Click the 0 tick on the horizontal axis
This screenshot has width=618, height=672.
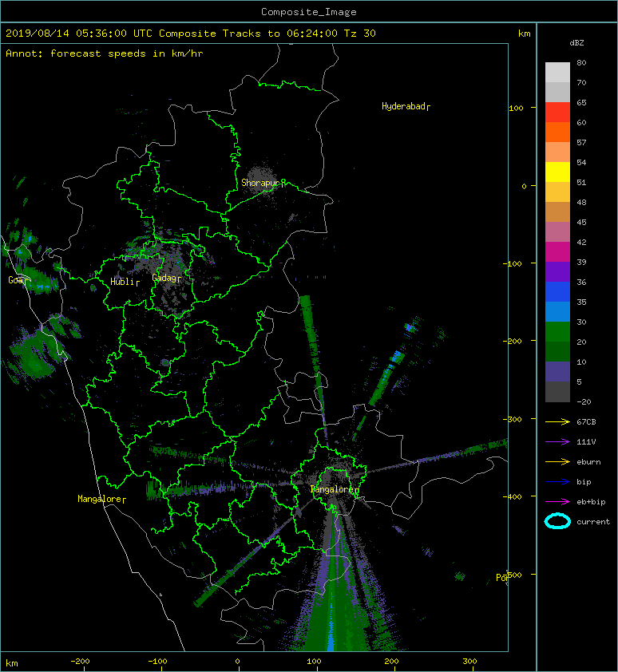[237, 662]
